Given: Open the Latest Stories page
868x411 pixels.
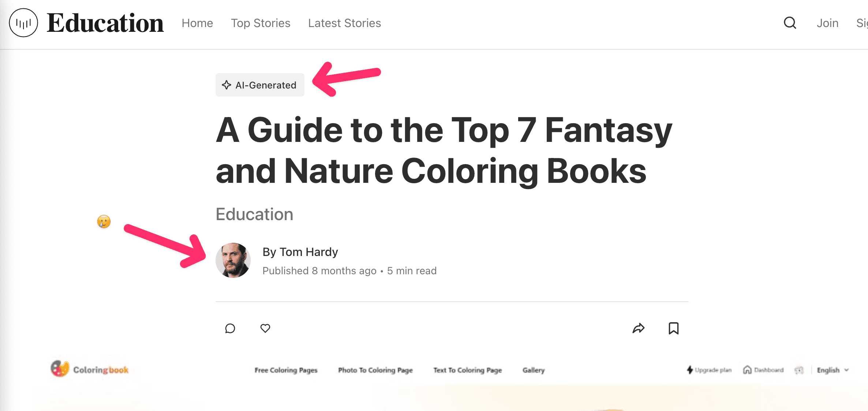Looking at the screenshot, I should (344, 23).
